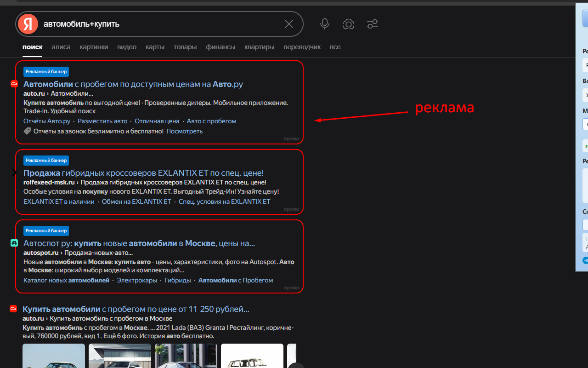Screen dimensions: 588x368
Task: Click the Autospot favicon beside third ad
Action: (x=14, y=243)
